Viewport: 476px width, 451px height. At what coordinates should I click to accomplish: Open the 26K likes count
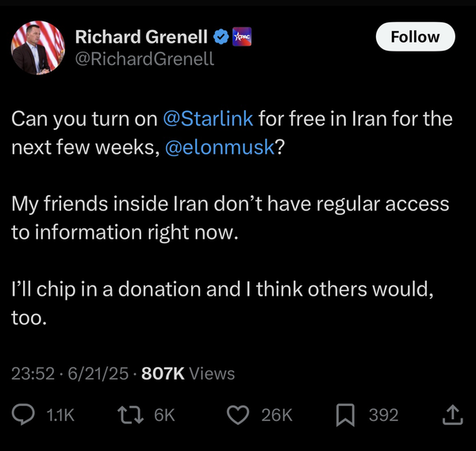[x=277, y=415]
